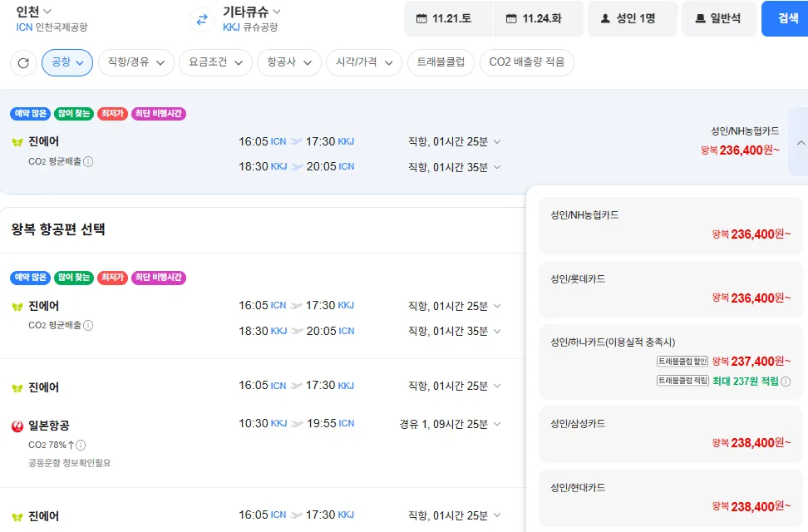Viewport: 808px width, 532px height.
Task: Select the 성인/NH농협카드 fare option card
Action: (x=670, y=225)
